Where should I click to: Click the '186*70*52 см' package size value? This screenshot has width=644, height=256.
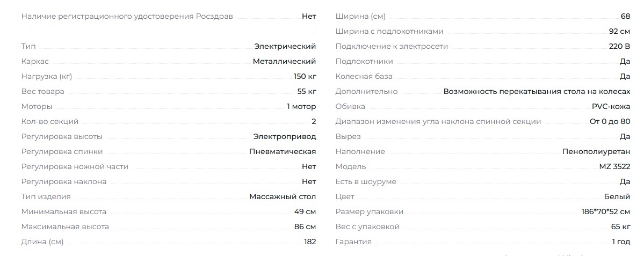tap(605, 212)
